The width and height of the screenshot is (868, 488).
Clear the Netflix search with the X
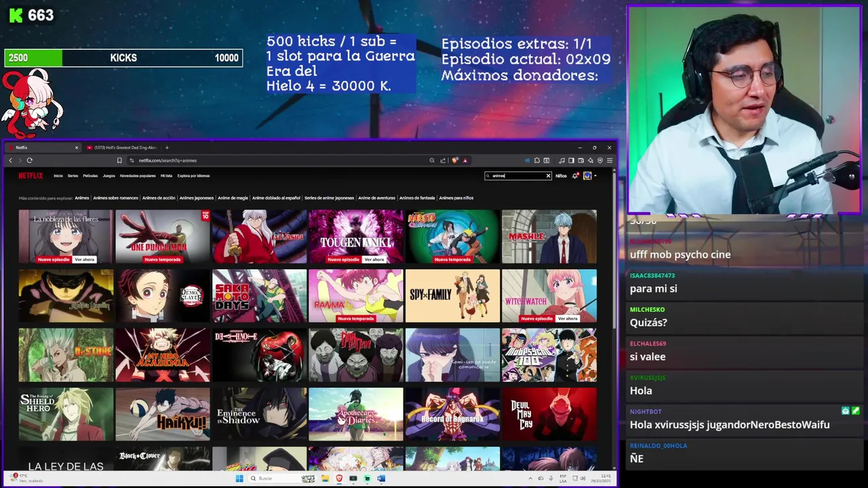click(548, 176)
